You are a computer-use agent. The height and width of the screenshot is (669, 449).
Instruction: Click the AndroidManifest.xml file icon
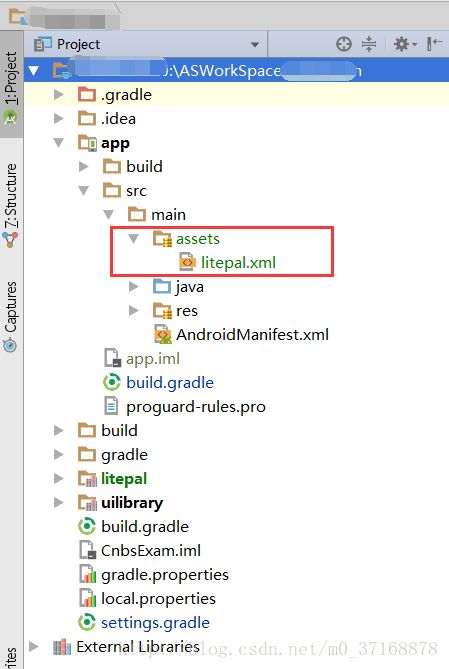163,334
